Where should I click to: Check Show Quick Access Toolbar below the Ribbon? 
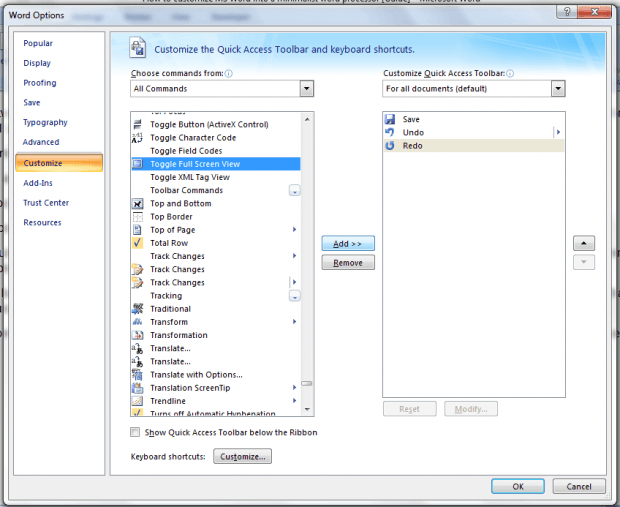point(135,432)
